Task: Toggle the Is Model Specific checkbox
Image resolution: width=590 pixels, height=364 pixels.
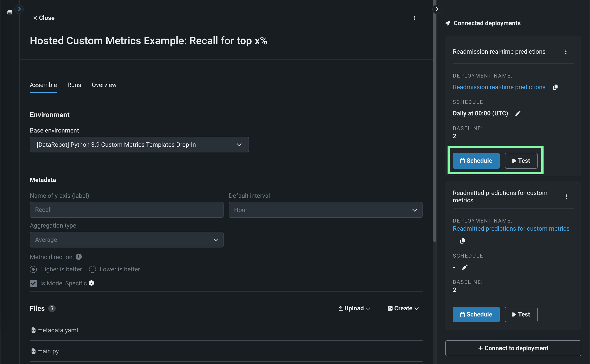Action: pos(33,283)
